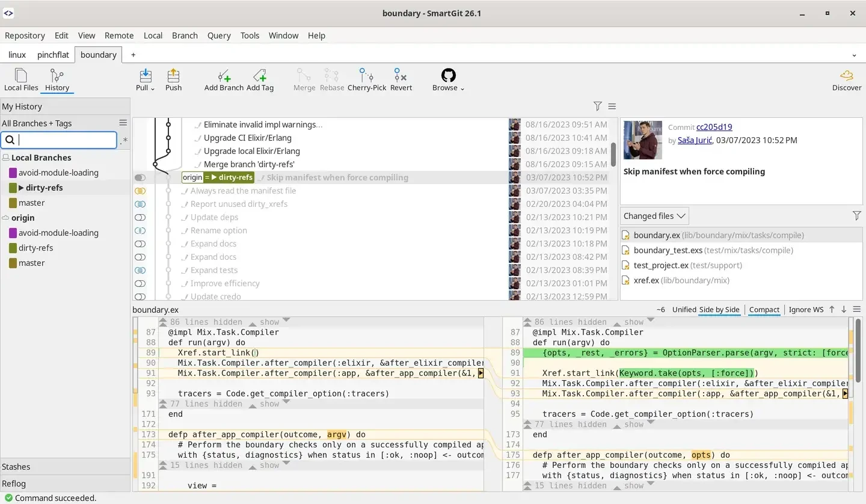
Task: Open the Discover cloud icon
Action: (x=847, y=79)
